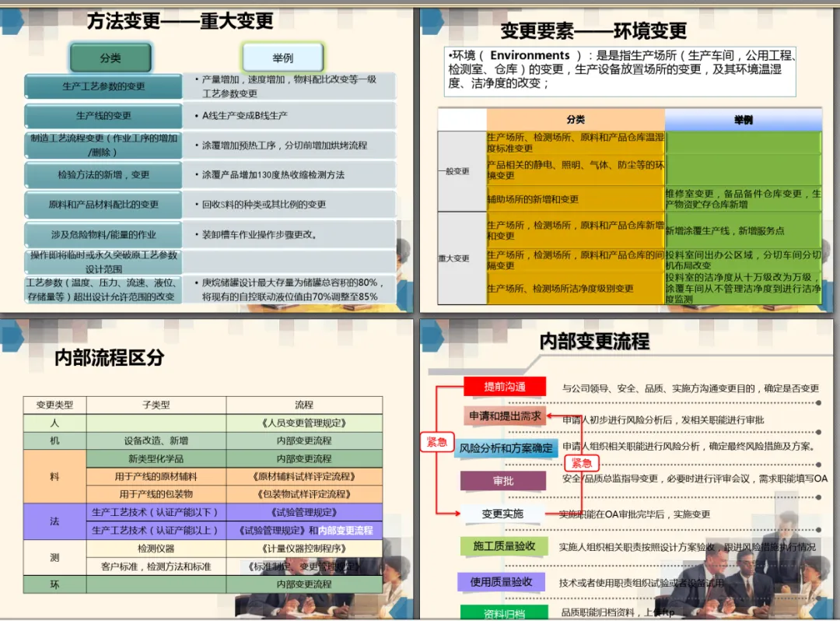
Task: Click the green '资料归档' step box
Action: 504,613
